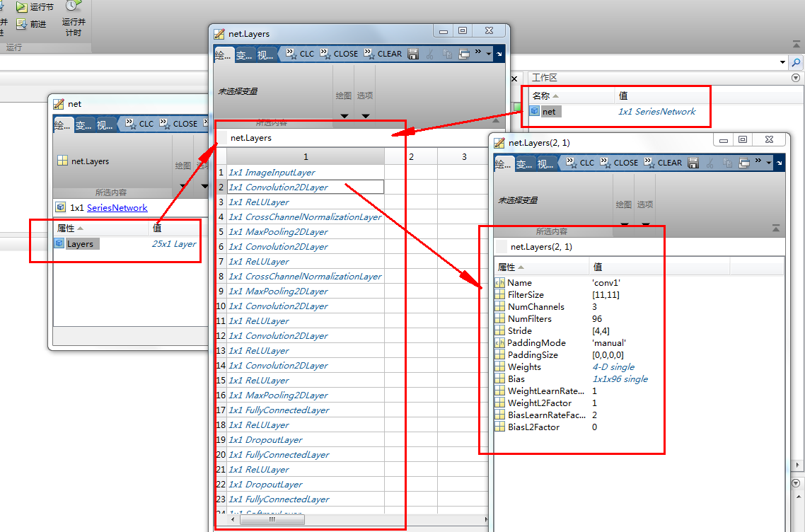Click Save icon in net.Layers window toolbar

(x=413, y=53)
